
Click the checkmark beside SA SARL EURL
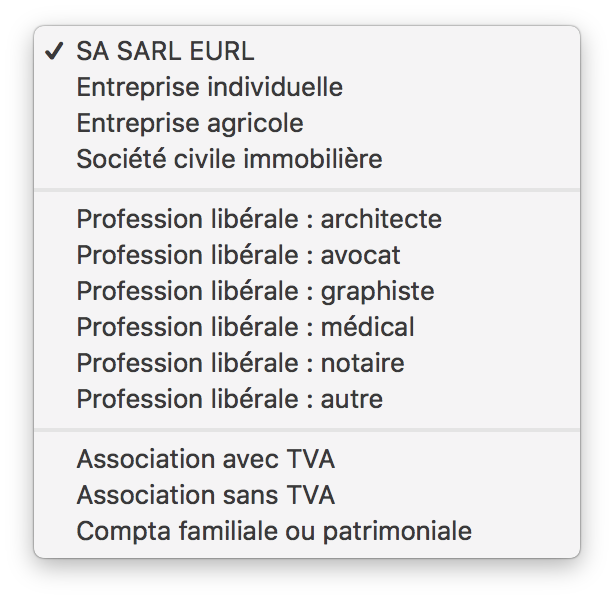point(54,51)
